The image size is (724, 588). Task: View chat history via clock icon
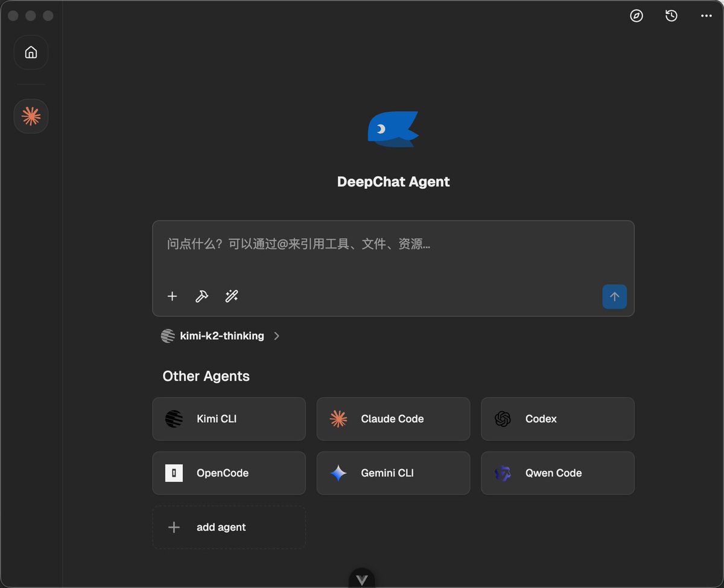click(671, 16)
